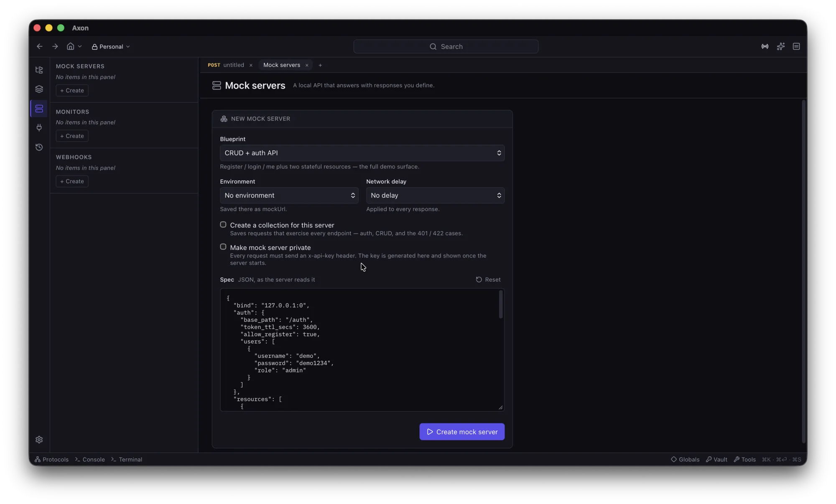The height and width of the screenshot is (504, 836).
Task: Click Create under Webhooks panel
Action: [x=72, y=181]
